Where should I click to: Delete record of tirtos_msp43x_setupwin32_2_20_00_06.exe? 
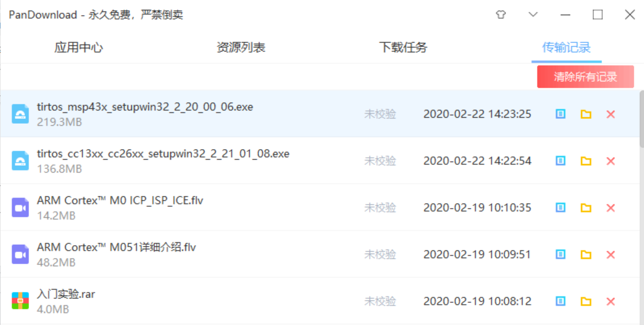pyautogui.click(x=611, y=114)
